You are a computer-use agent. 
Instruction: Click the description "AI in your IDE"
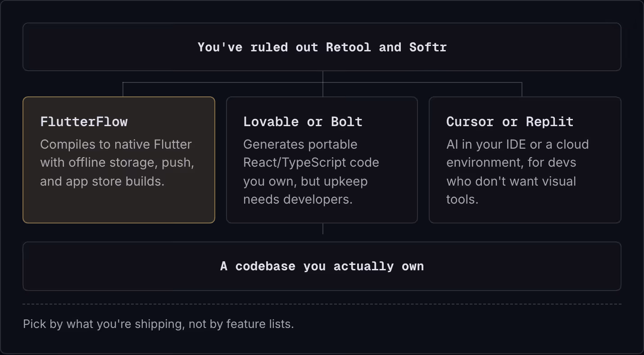pos(486,145)
